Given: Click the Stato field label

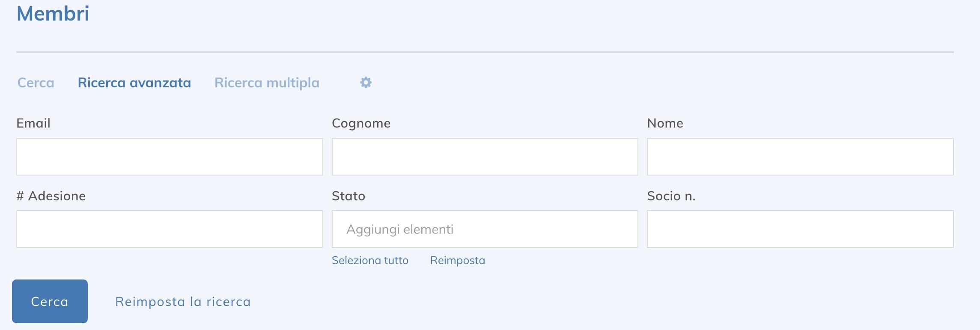Looking at the screenshot, I should click(x=349, y=196).
